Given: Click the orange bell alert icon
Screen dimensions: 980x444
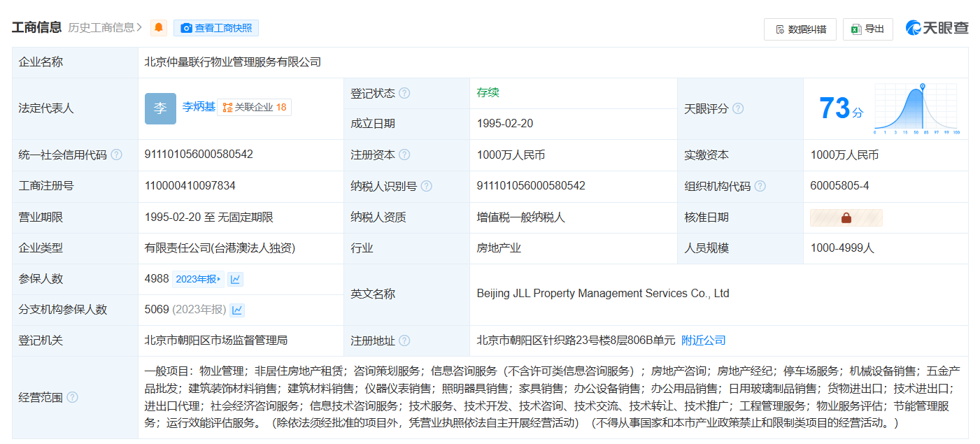Looking at the screenshot, I should [x=159, y=28].
